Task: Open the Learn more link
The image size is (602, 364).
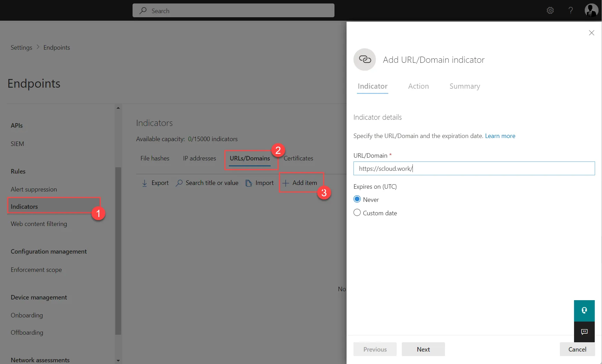Action: (x=500, y=136)
